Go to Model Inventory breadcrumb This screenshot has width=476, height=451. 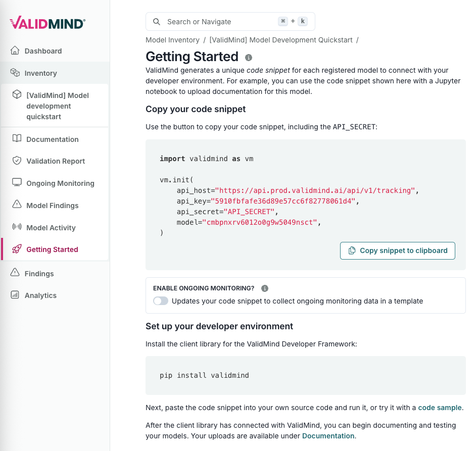click(172, 40)
